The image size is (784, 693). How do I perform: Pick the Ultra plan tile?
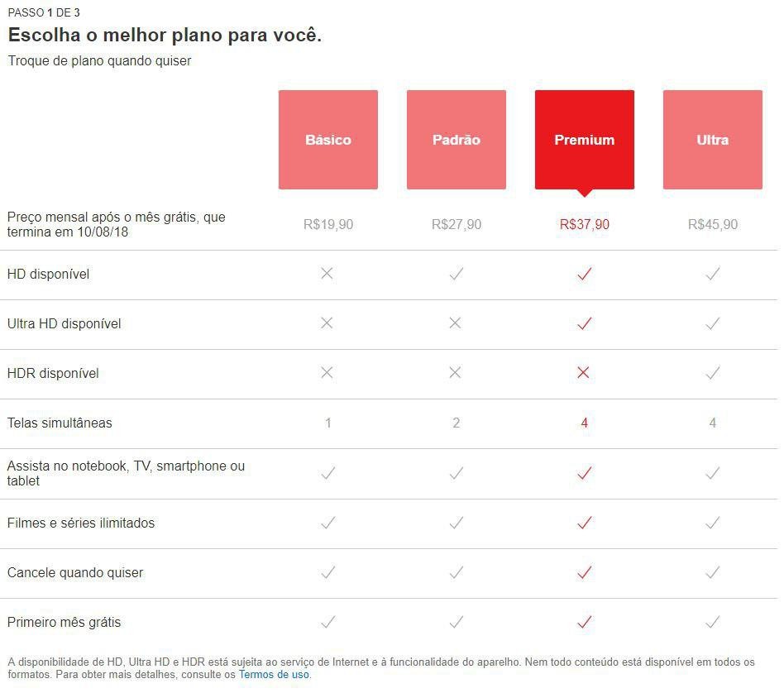tap(713, 140)
